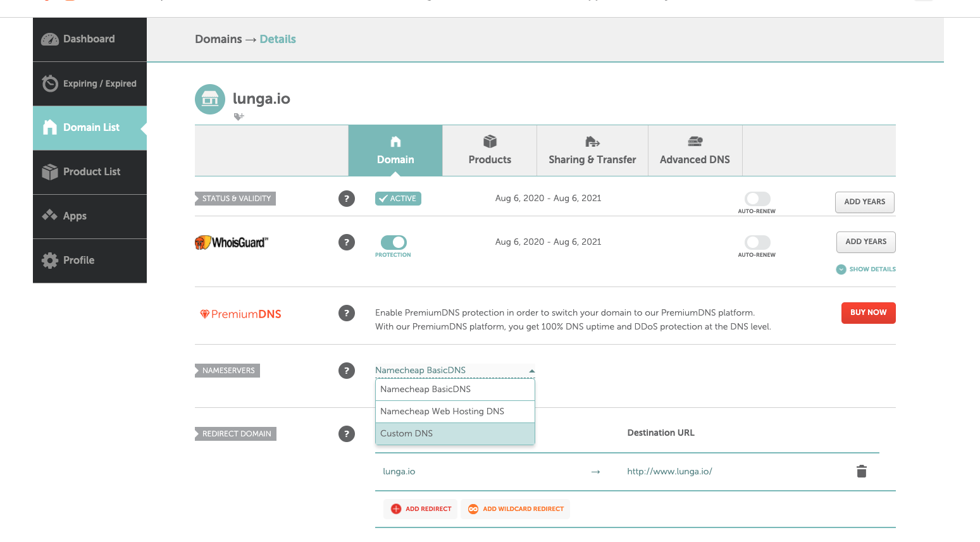Open Profile settings in sidebar
Image resolution: width=980 pixels, height=542 pixels.
pos(90,261)
